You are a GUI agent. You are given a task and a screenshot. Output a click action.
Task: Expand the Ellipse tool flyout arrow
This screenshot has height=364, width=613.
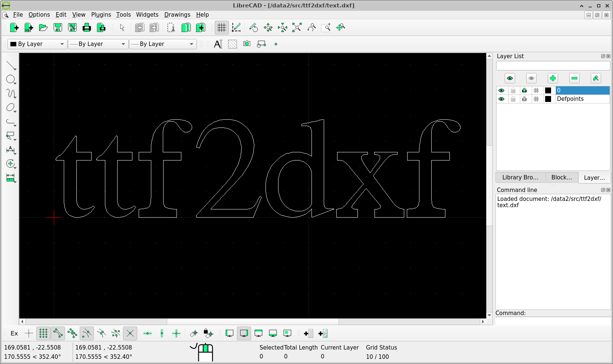15,112
